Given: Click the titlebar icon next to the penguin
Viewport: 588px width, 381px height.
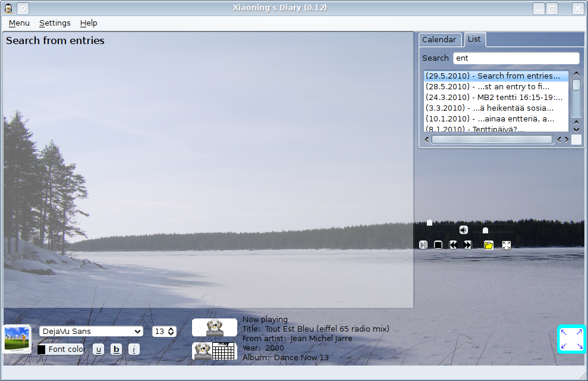Looking at the screenshot, I should (x=23, y=8).
